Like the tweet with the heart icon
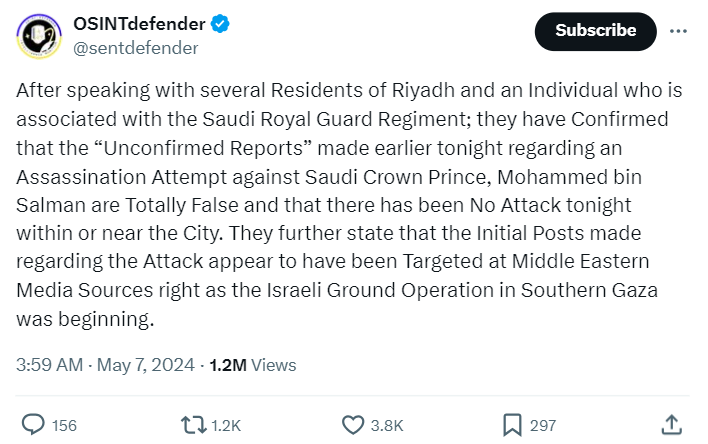The height and width of the screenshot is (444, 708). click(353, 425)
